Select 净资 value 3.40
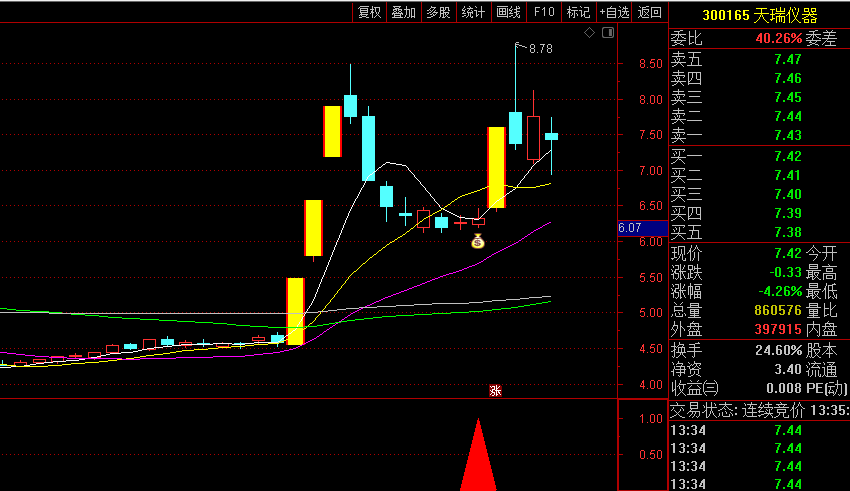The width and height of the screenshot is (850, 491). coord(788,370)
